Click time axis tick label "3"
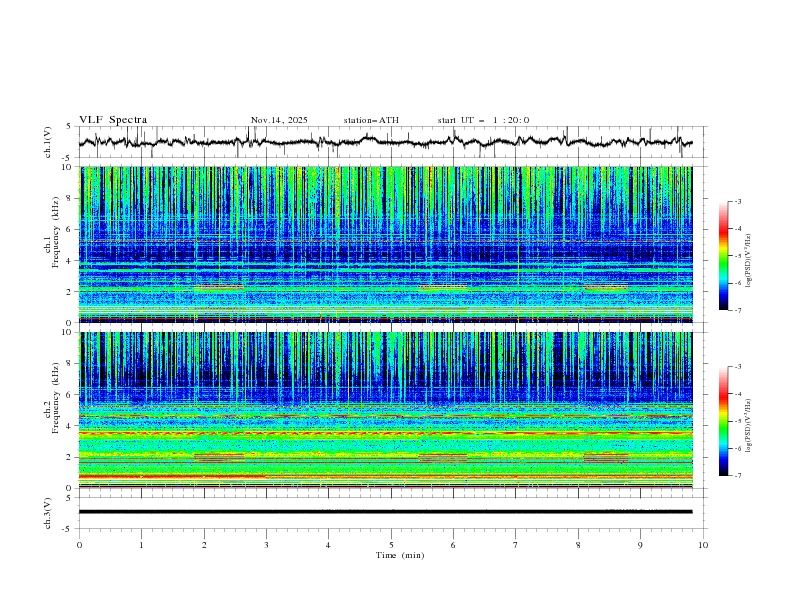This screenshot has height=612, width=792. tap(266, 545)
